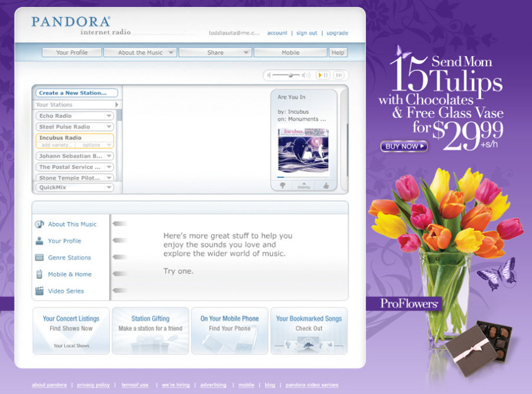Select the Steel Pulse Radio station
The image size is (532, 394).
[64, 127]
